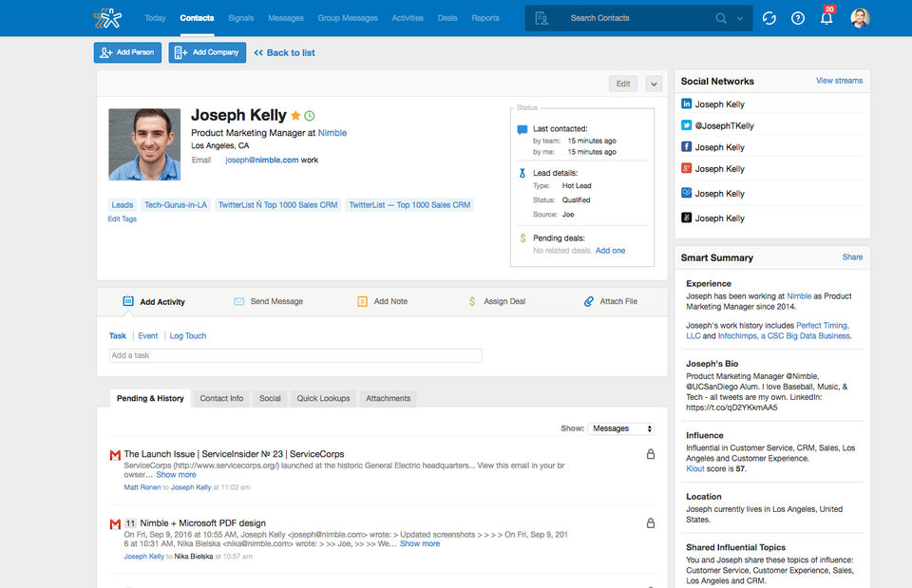Open the sync refresh icon in header
912x588 pixels.
[769, 18]
